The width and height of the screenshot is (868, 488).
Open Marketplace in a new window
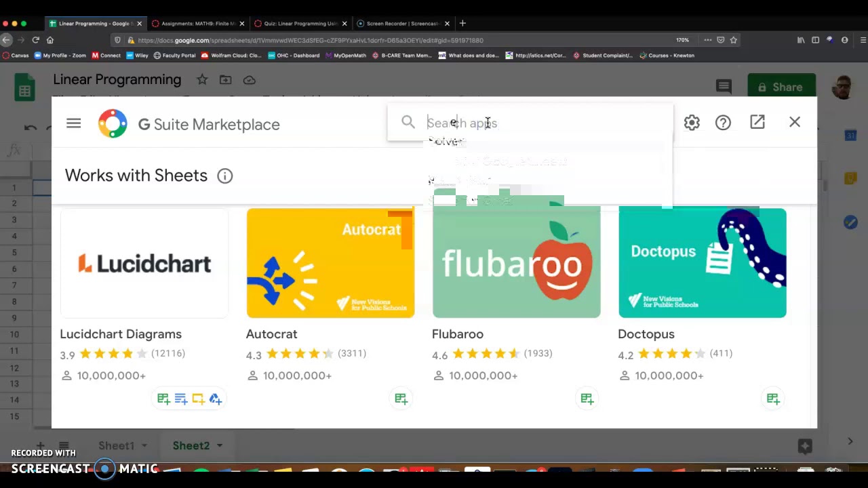click(757, 122)
